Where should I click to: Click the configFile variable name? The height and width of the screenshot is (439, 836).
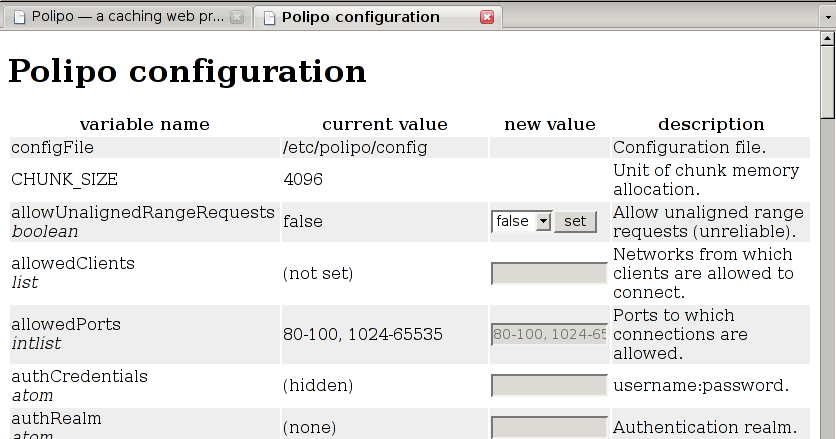[52, 147]
